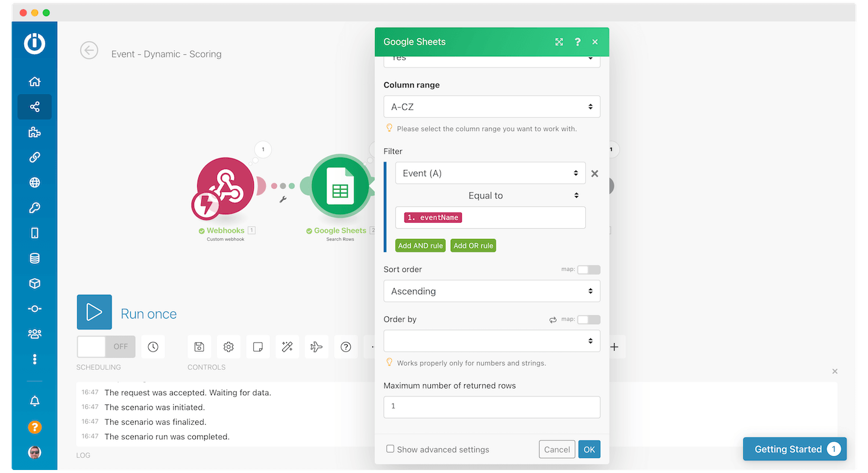Open the Sort order Ascending dropdown
Image resolution: width=868 pixels, height=473 pixels.
(491, 291)
